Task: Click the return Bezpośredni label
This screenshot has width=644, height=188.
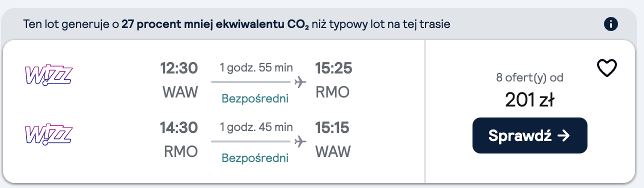Action: click(x=255, y=158)
